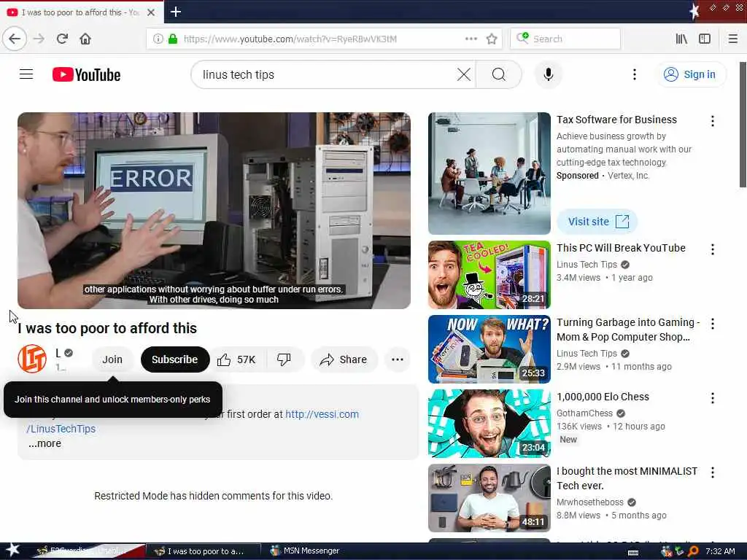Open the vessi.com link in description

click(x=322, y=414)
